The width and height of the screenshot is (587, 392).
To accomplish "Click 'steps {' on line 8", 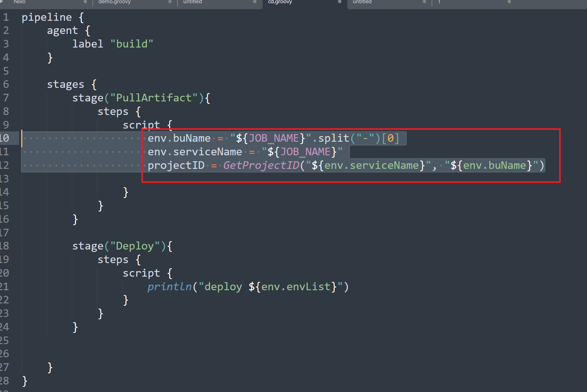I will click(119, 111).
